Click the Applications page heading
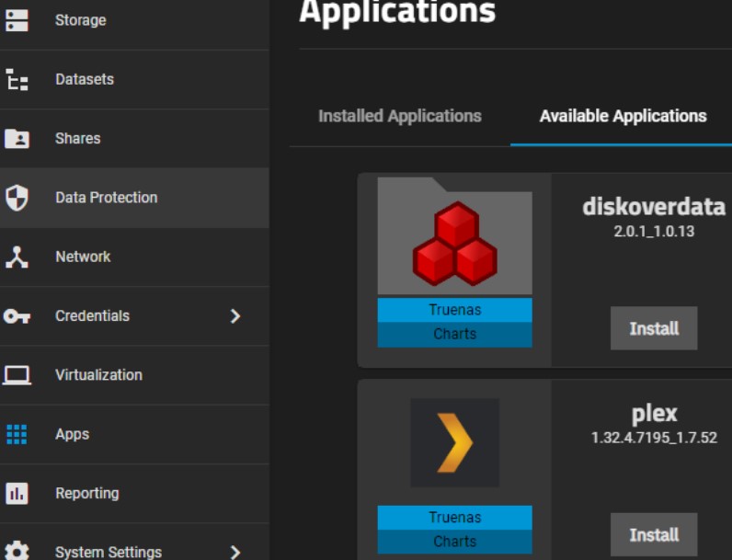The height and width of the screenshot is (560, 732). [397, 12]
